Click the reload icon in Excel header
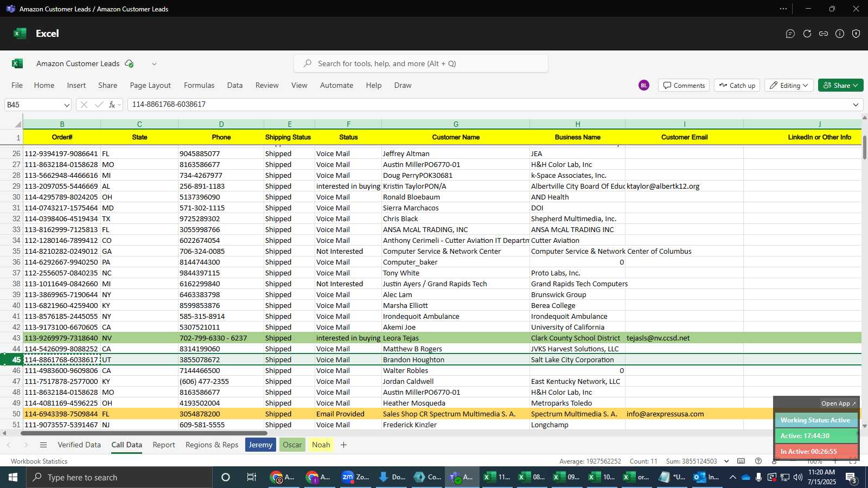Image resolution: width=868 pixels, height=488 pixels. (807, 34)
